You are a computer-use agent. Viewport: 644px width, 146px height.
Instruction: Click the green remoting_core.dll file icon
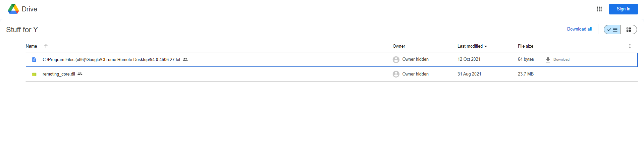point(34,74)
